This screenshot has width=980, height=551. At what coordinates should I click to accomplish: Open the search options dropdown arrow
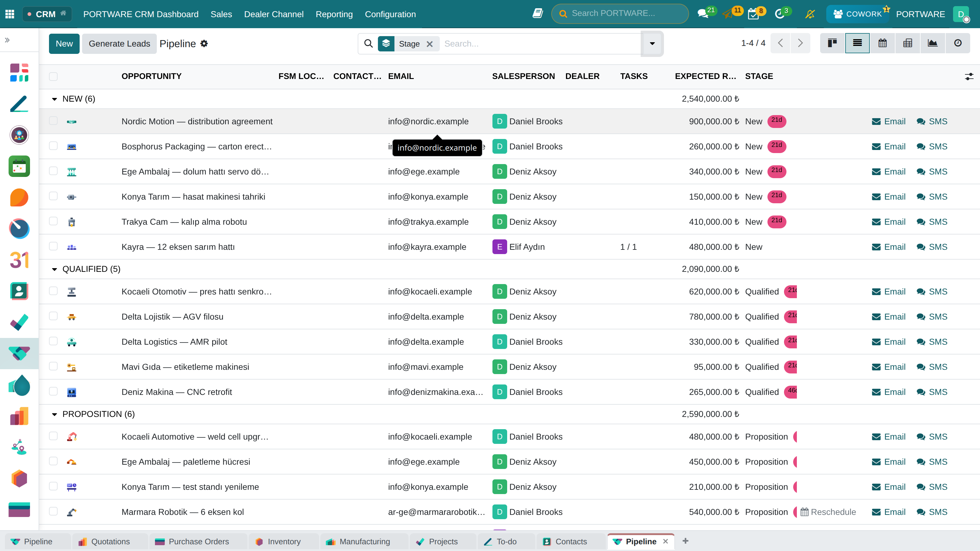click(x=652, y=44)
